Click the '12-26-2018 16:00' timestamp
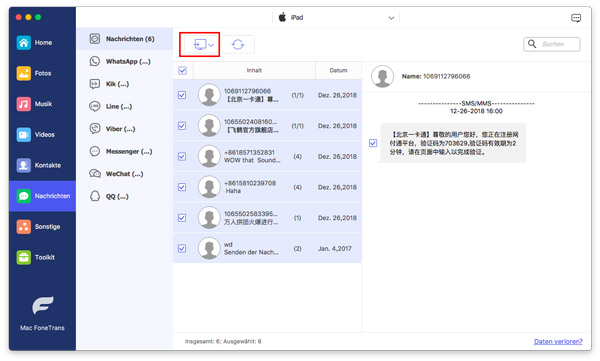 [476, 111]
